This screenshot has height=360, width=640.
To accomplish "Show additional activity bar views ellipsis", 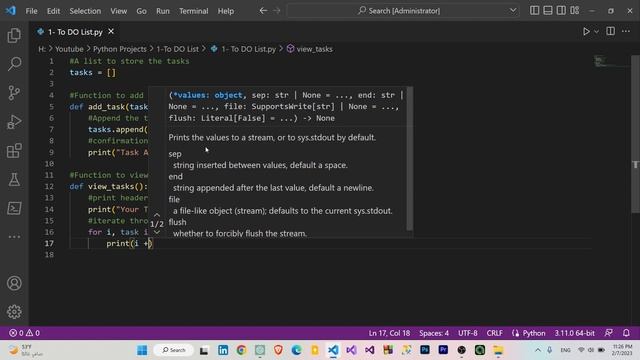I will pos(14,237).
